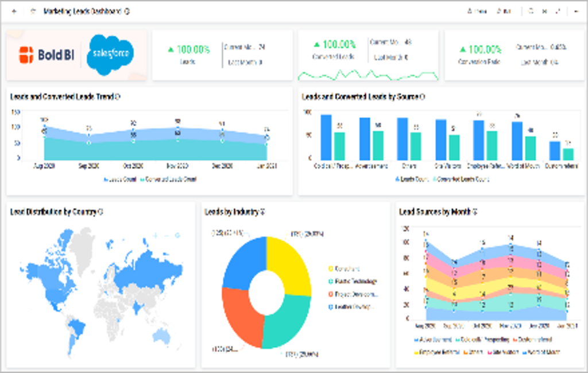Open more options at header far right
Viewport: 588px width, 373px height.
(577, 11)
